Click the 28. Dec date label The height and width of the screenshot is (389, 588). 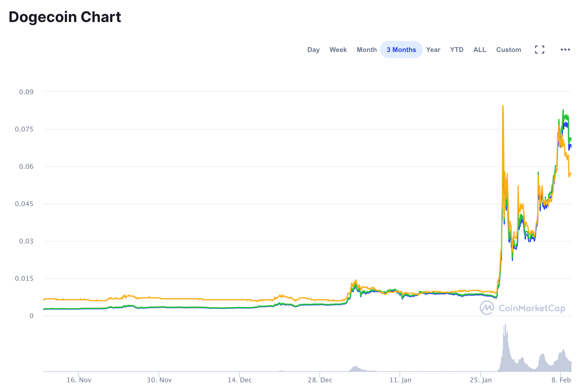pos(320,380)
